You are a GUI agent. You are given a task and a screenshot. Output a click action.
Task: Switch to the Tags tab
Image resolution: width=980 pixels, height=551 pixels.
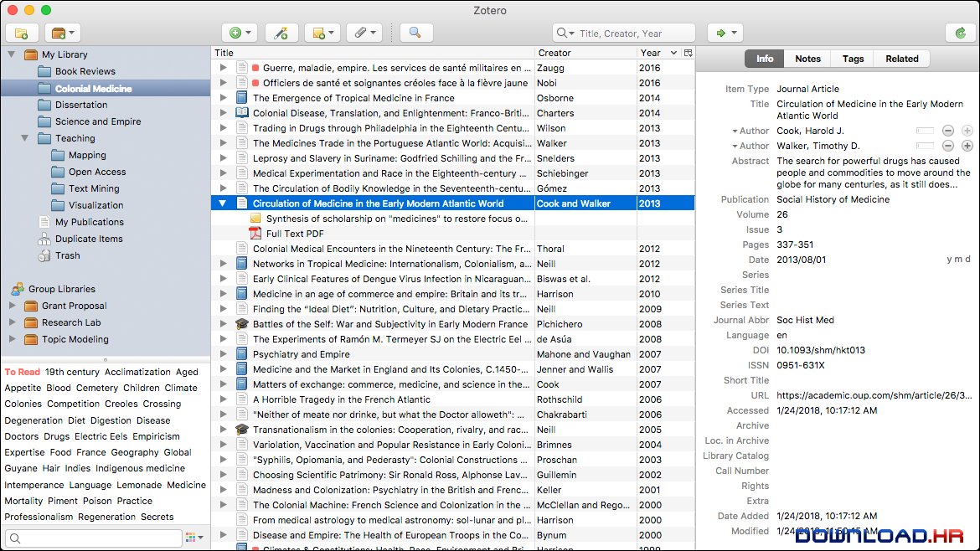coord(853,59)
